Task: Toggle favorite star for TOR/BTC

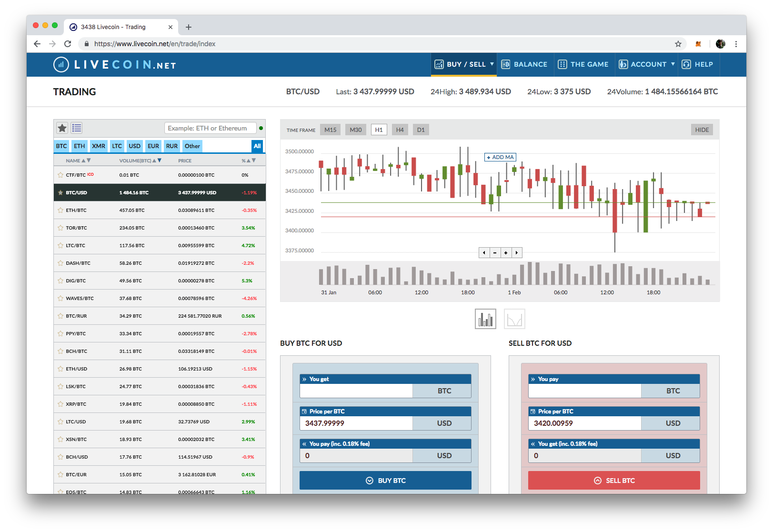Action: (60, 228)
